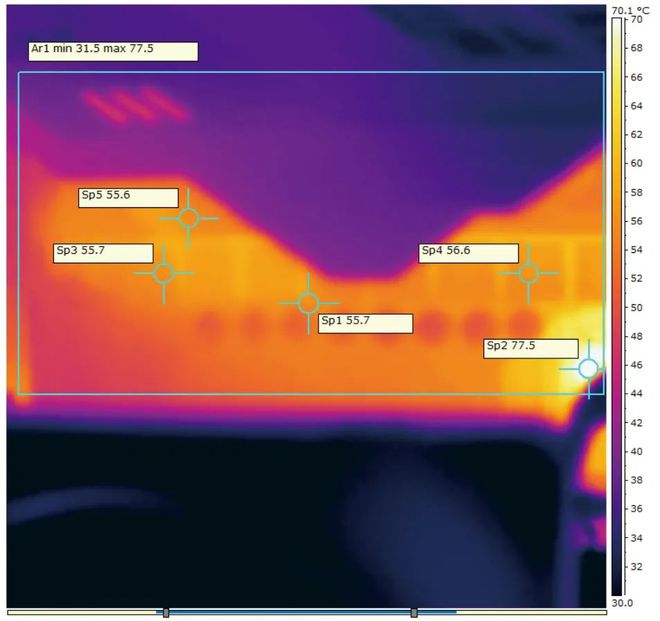Click the 70.1 °C scale maximum value
660x621 pixels.
[x=631, y=10]
